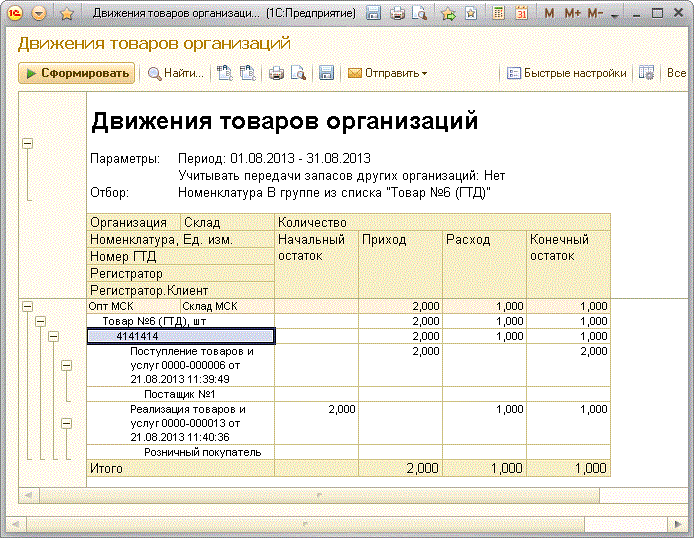Click the M+ memory add button
Viewport: 694px width, 538px height.
click(x=572, y=14)
